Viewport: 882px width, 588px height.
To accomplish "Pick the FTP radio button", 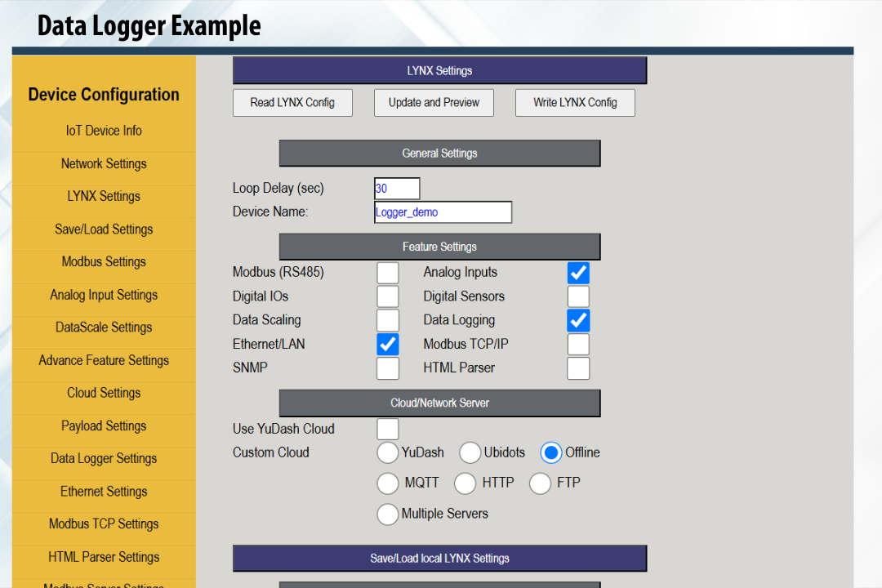I will 541,483.
